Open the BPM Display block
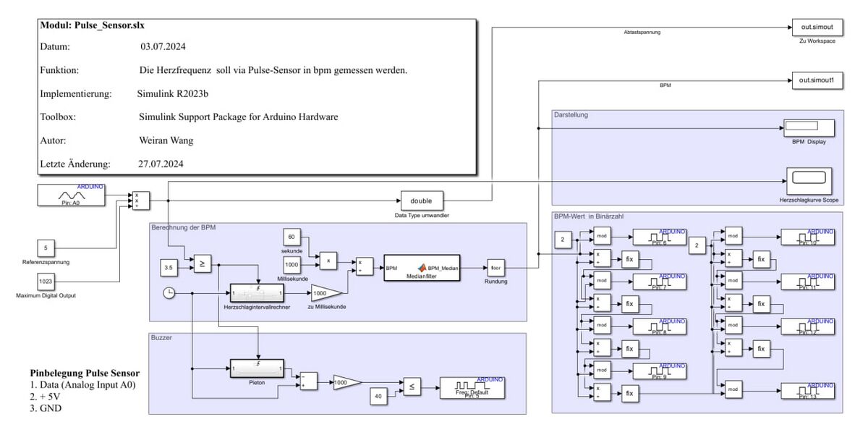Viewport: 868px width, 435px height. 808,128
